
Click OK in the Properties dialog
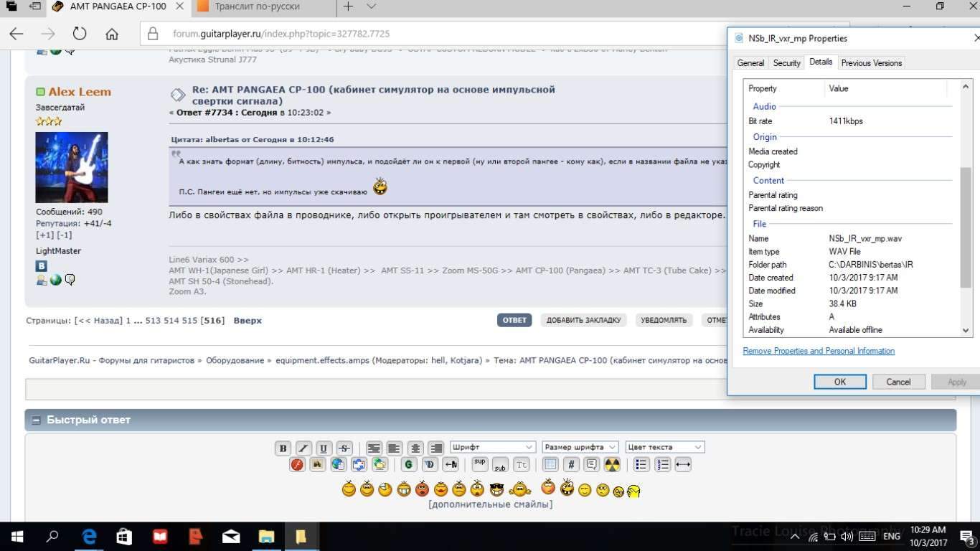(840, 382)
